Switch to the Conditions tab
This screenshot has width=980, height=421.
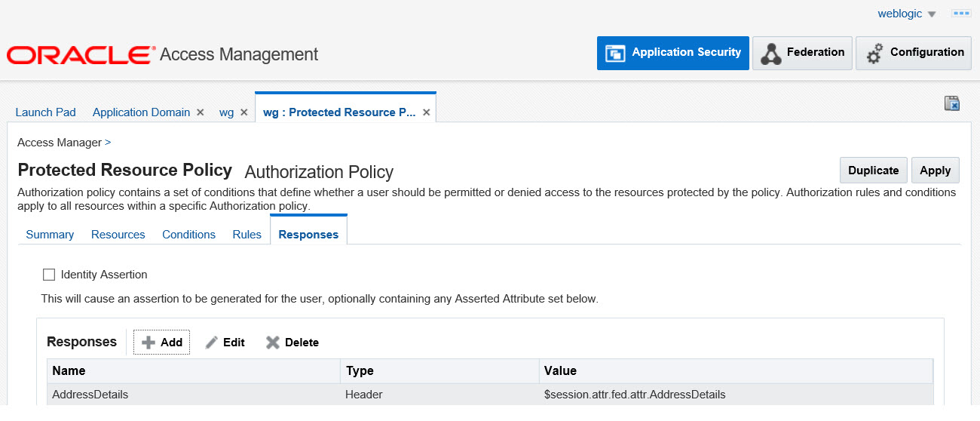point(188,235)
